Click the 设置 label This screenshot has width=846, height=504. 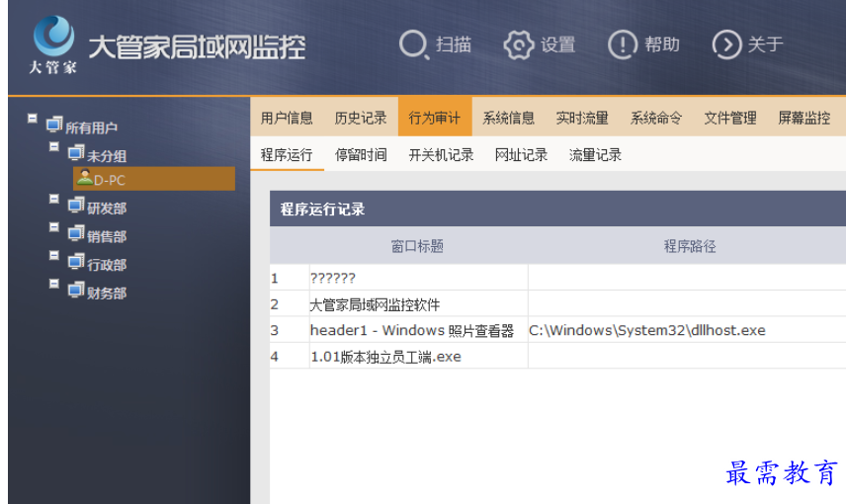[557, 44]
